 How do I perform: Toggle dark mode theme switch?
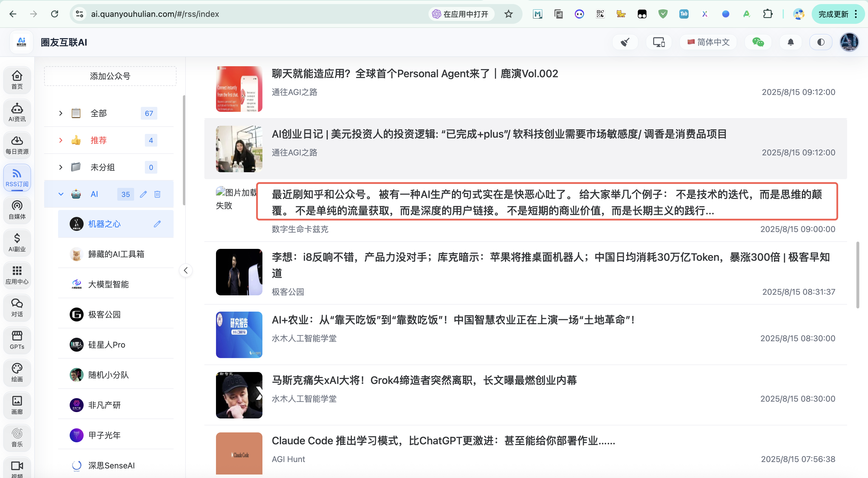821,42
